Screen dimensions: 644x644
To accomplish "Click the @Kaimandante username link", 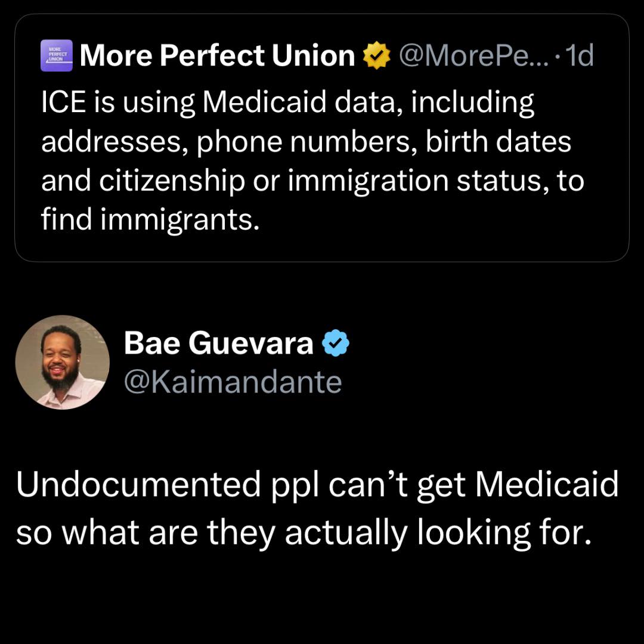I will [x=233, y=382].
